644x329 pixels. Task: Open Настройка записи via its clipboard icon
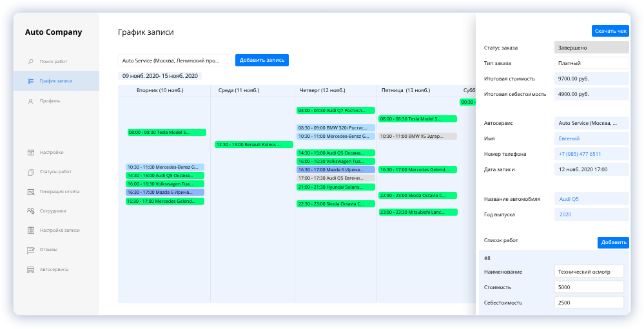[31, 230]
